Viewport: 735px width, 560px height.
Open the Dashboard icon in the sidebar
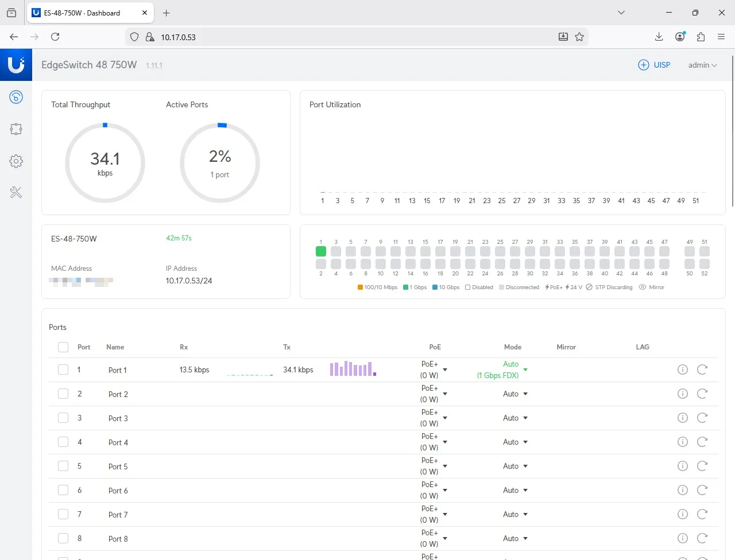point(16,97)
